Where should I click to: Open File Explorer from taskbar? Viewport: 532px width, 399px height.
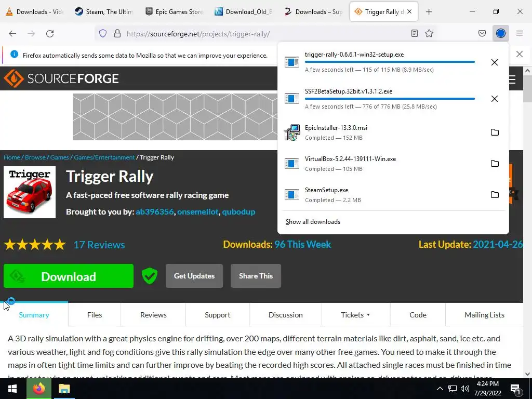(x=64, y=389)
